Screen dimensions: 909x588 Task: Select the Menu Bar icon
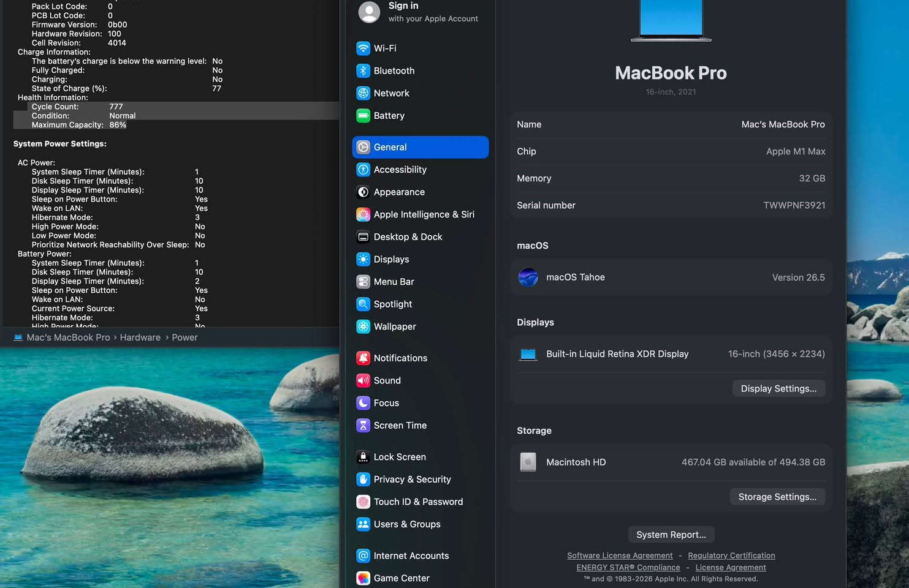click(363, 282)
